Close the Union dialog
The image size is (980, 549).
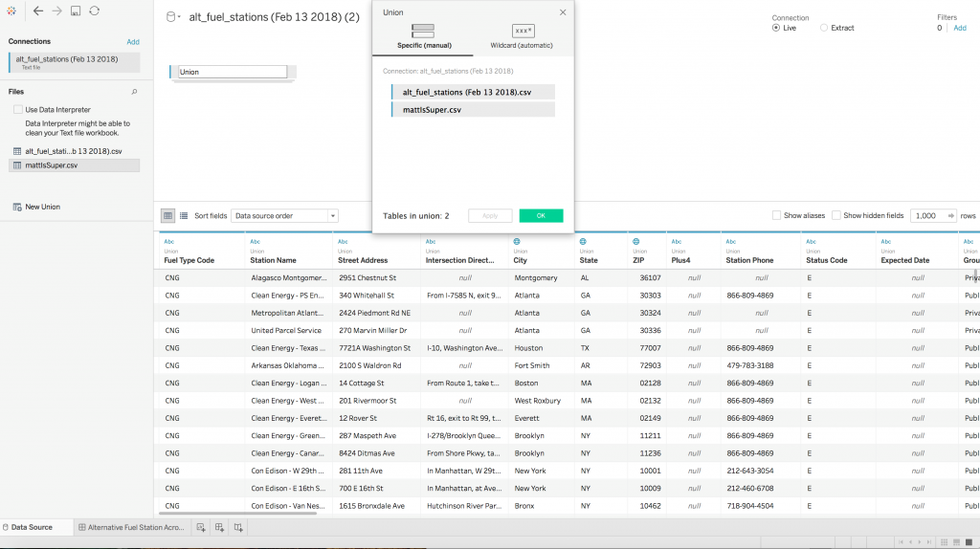(x=563, y=12)
